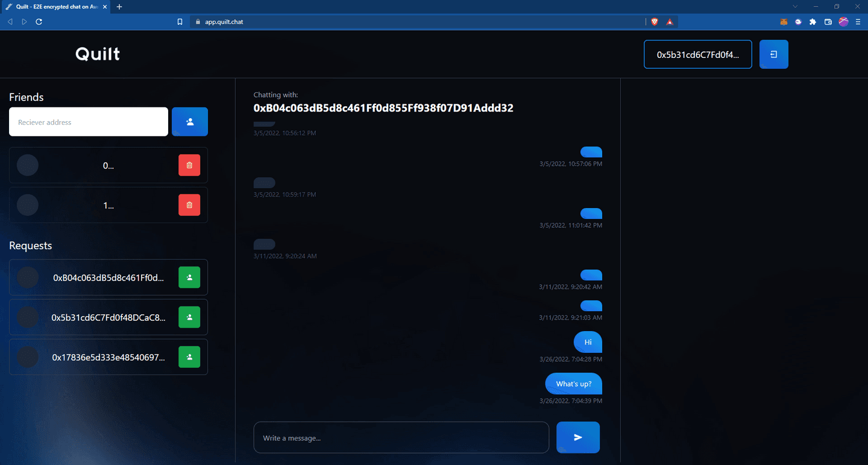Click the timestamp 3/5/2022, 10:57:06 PM
The image size is (868, 465).
click(571, 163)
